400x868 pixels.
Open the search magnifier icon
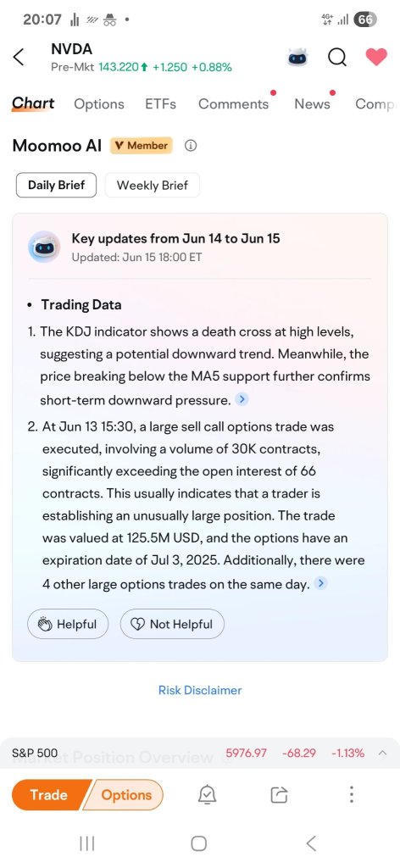point(337,57)
